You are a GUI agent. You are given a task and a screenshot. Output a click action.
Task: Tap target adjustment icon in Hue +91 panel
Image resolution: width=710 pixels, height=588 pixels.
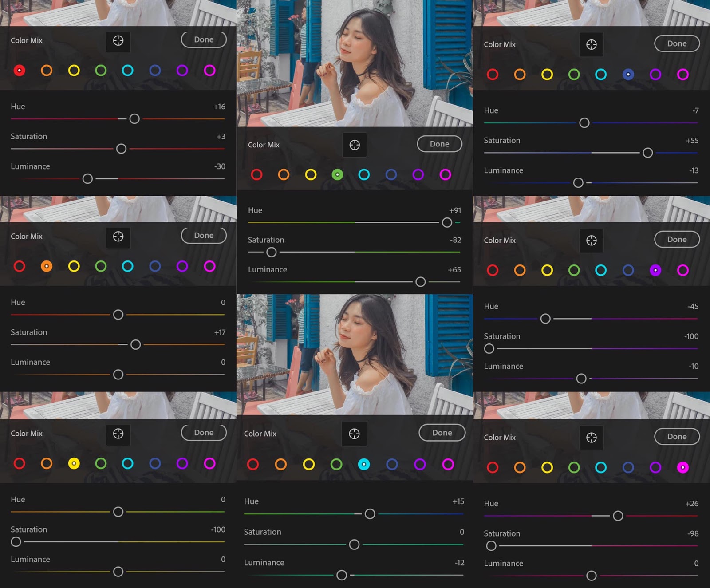click(355, 145)
